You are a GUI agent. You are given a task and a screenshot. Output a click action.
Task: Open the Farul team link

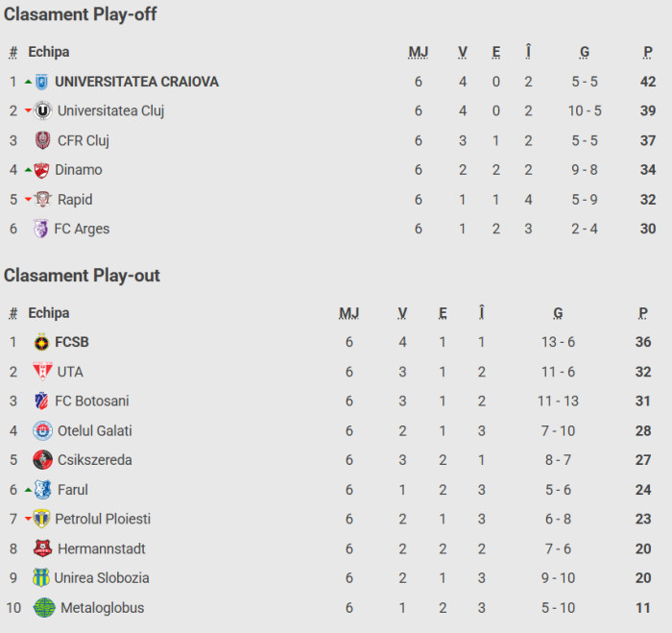coord(73,490)
